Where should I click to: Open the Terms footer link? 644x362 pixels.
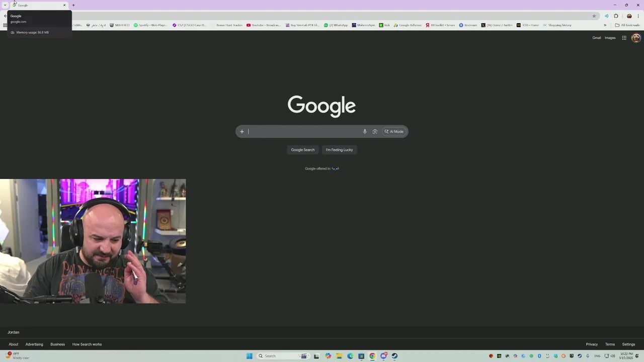tap(610, 344)
